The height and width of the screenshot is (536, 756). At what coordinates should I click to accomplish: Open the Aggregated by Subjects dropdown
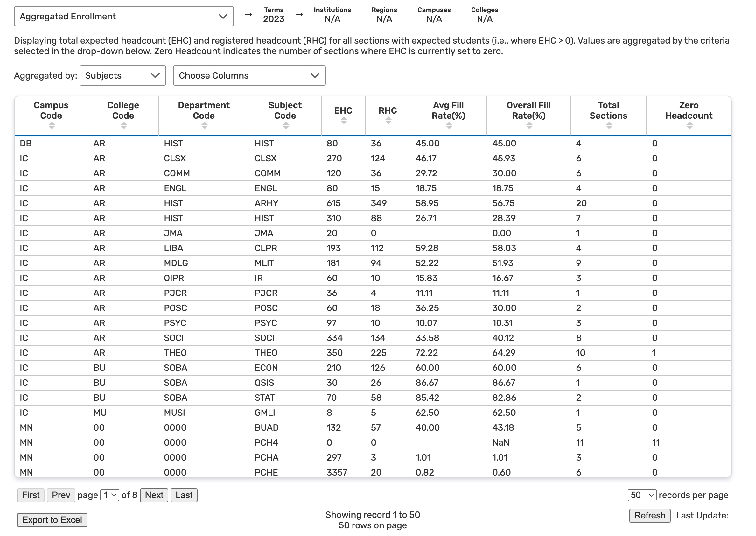[x=122, y=75]
